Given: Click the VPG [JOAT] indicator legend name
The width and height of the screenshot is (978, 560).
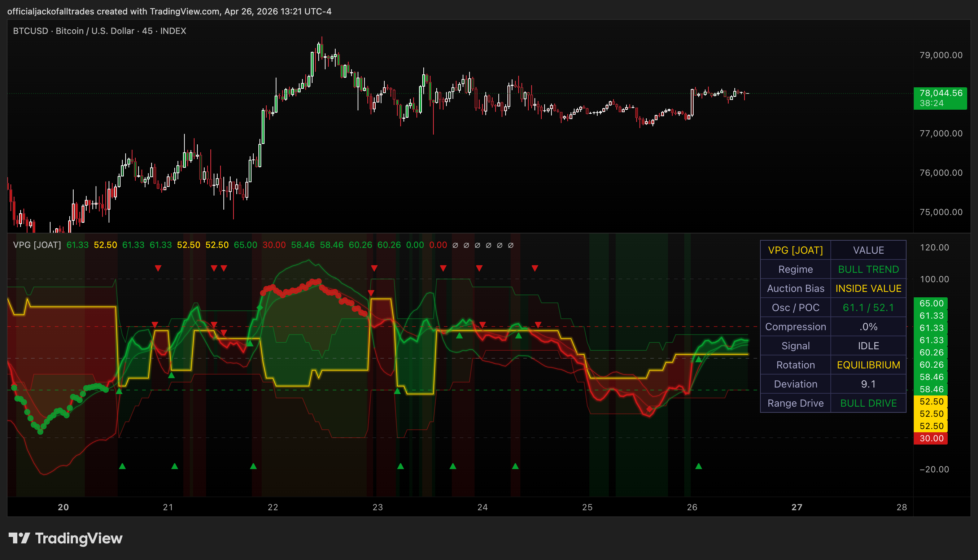Looking at the screenshot, I should (x=37, y=245).
